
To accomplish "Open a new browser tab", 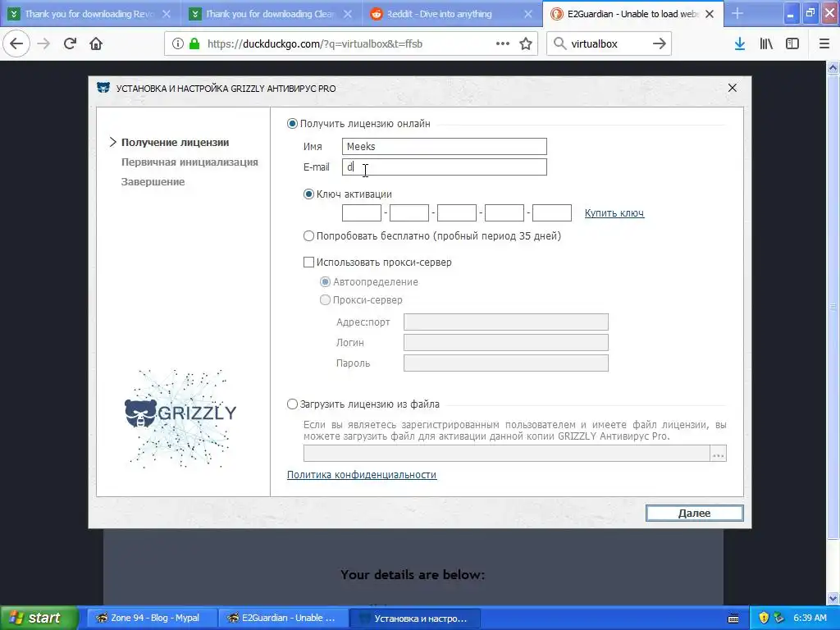I will pos(737,14).
